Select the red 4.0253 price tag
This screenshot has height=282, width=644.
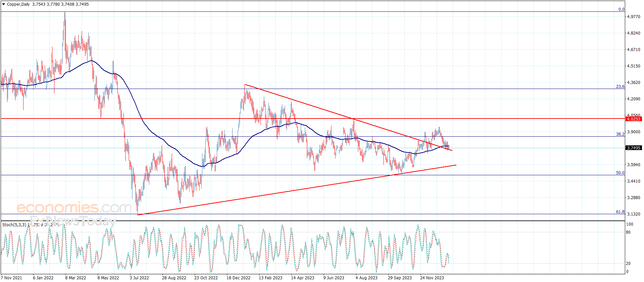pos(634,119)
